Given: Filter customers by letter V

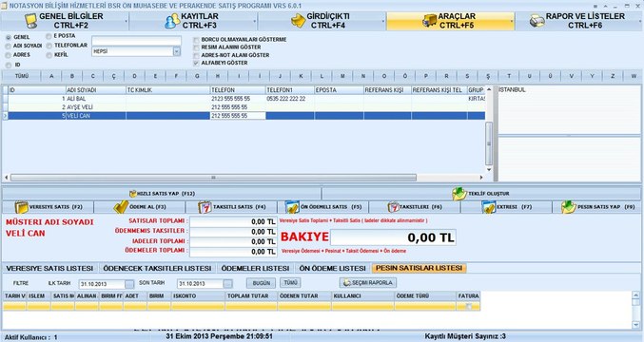Looking at the screenshot, I should click(572, 76).
